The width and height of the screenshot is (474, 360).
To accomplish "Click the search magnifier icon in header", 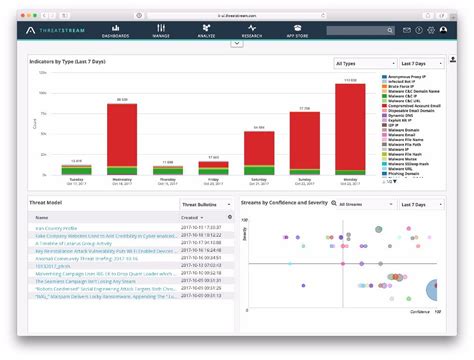I will pos(390,30).
